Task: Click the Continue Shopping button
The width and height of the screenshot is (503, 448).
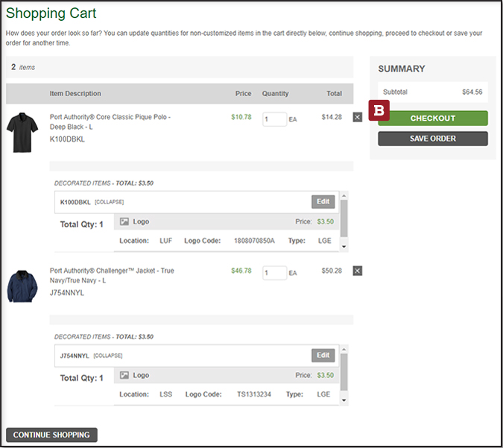Action: coord(51,435)
